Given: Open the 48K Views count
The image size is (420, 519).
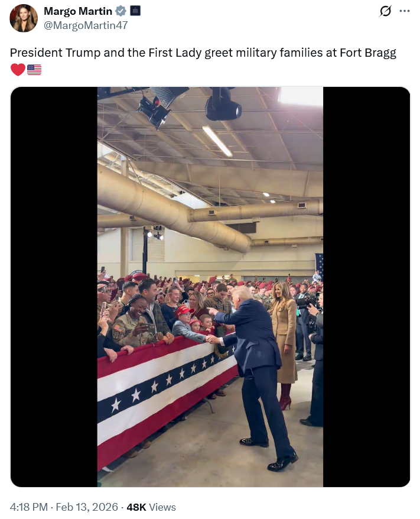Looking at the screenshot, I should click(x=151, y=507).
